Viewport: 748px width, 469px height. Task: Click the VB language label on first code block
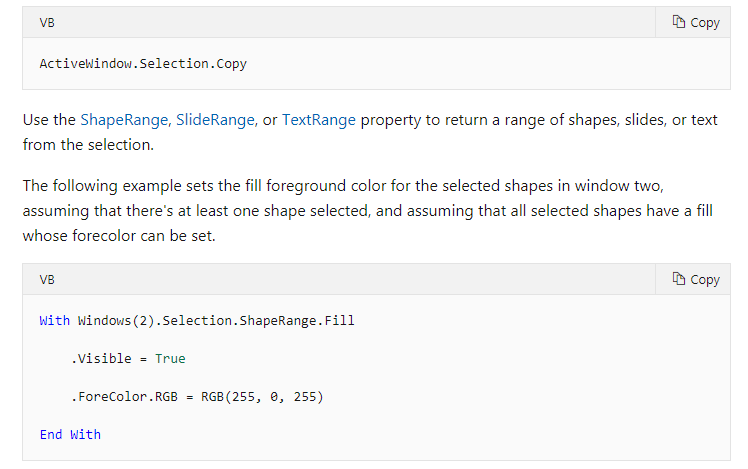[47, 23]
